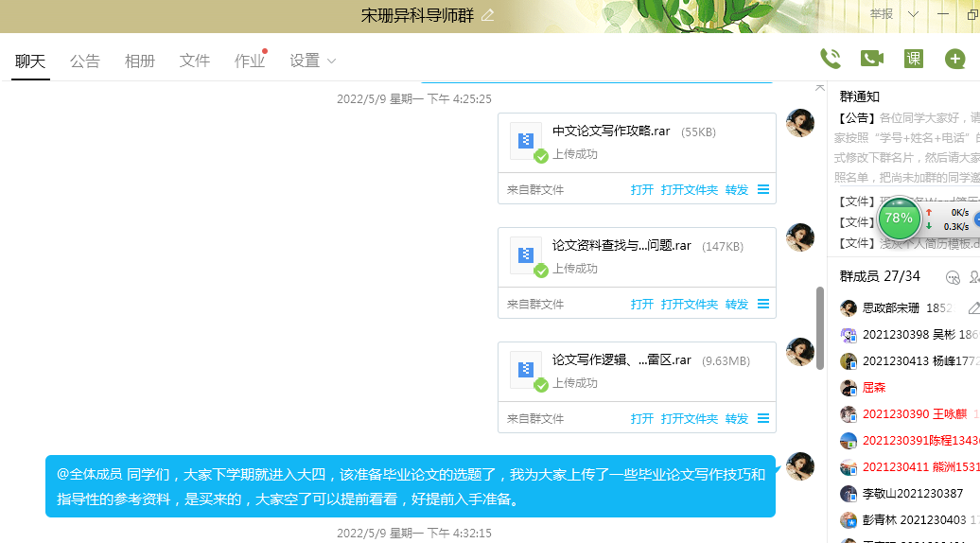Edit the group name with pencil icon
Screen dimensions: 980x543
(x=488, y=15)
